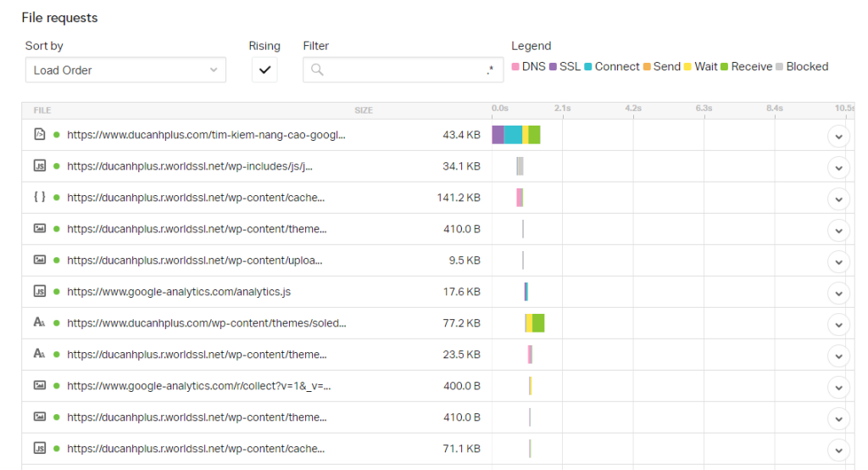Click the regex icon in Filter box

click(x=490, y=70)
